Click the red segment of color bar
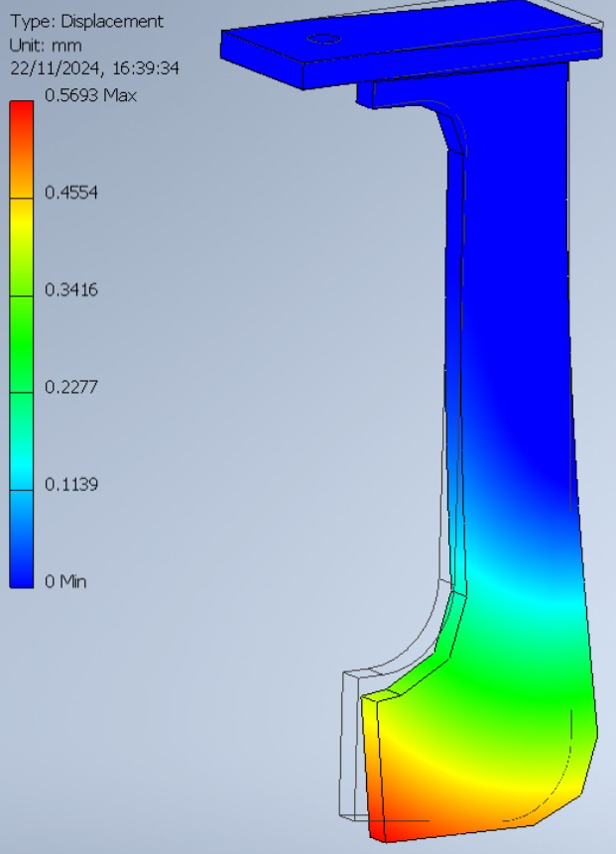 21,149
